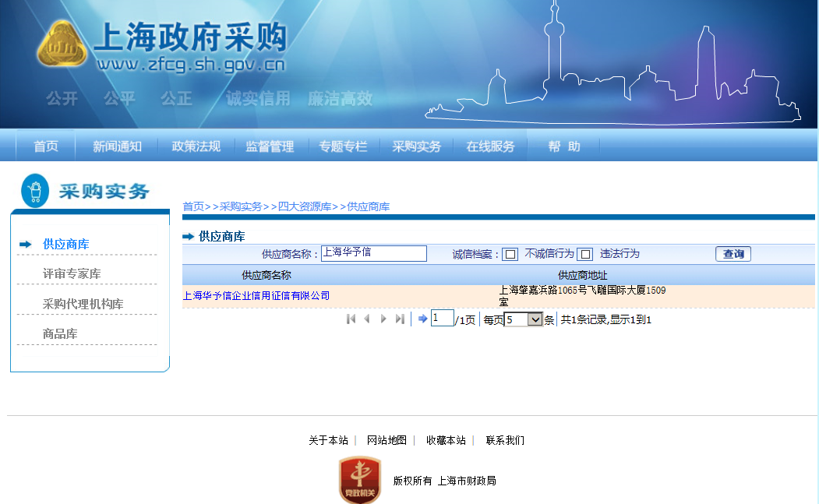The image size is (819, 504).
Task: Open the 政策法规 navigation menu
Action: click(x=196, y=146)
